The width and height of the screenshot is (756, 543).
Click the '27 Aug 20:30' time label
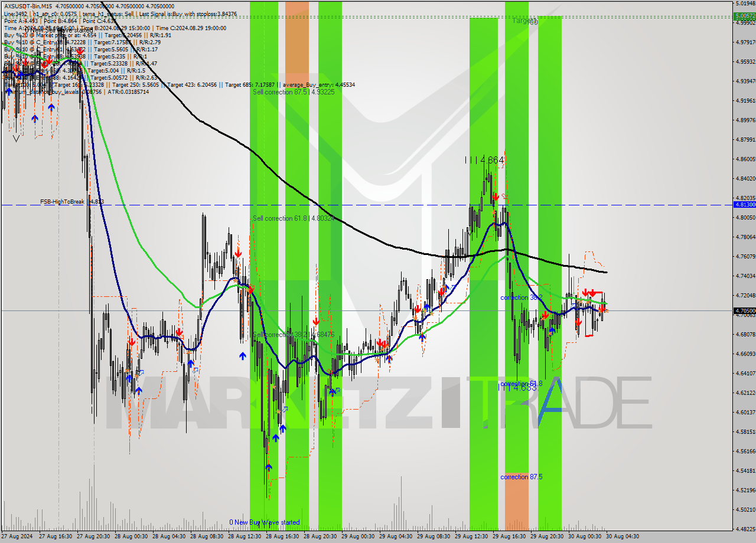point(94,537)
